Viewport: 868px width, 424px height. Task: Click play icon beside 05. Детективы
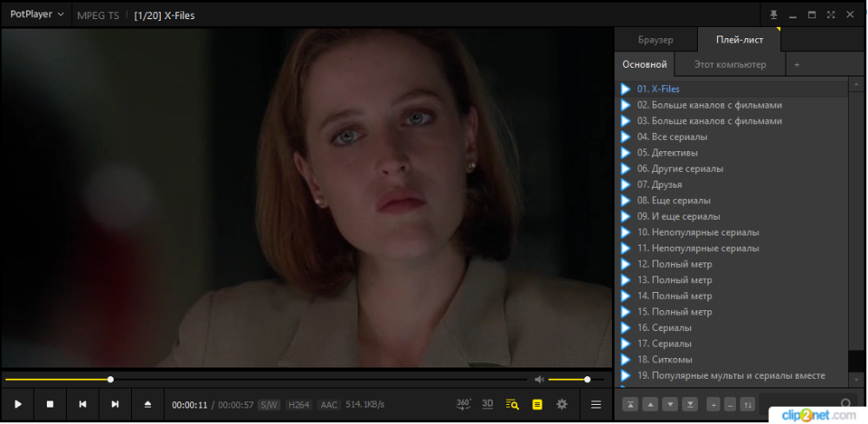pyautogui.click(x=626, y=152)
